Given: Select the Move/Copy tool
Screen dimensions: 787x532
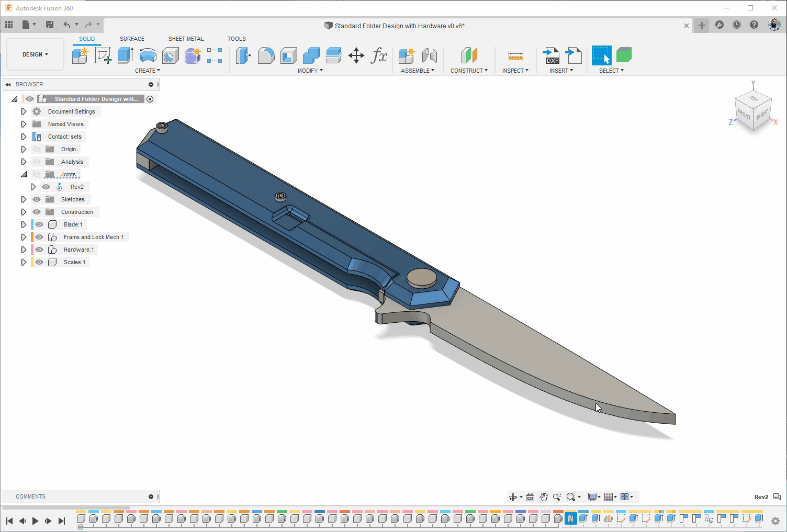Looking at the screenshot, I should coord(356,55).
